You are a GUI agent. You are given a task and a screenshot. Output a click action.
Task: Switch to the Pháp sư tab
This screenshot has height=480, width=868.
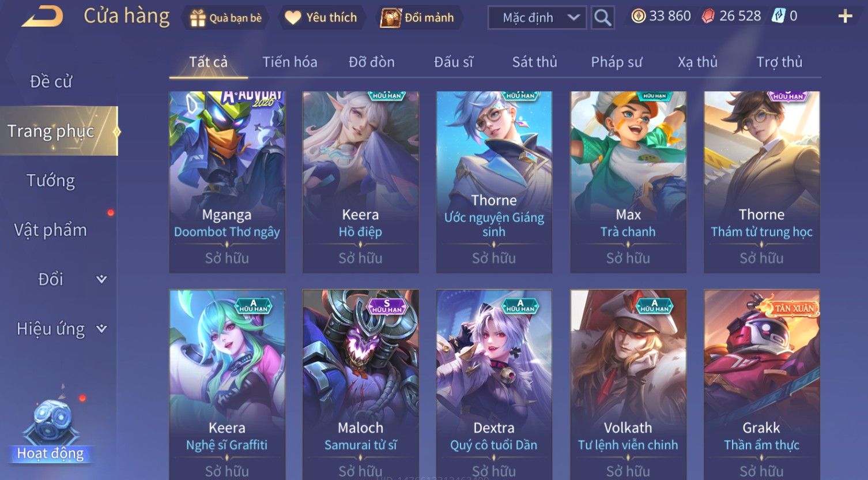click(616, 62)
